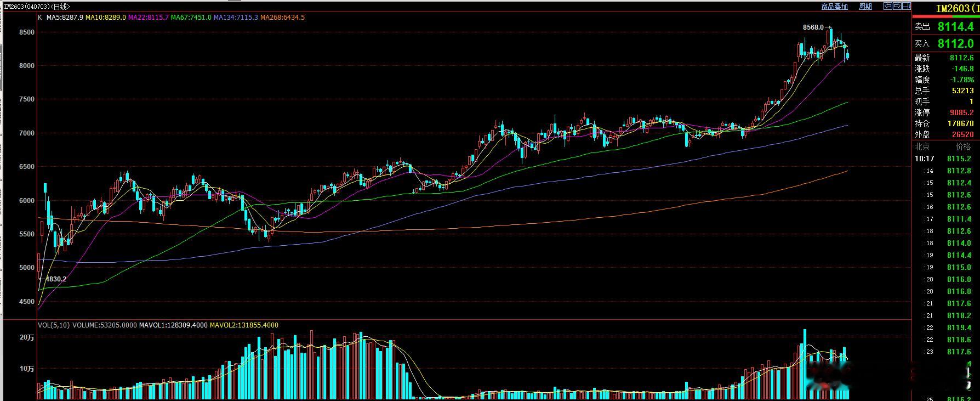Click the 5500 price axis label
The image size is (980, 401).
[x=27, y=234]
